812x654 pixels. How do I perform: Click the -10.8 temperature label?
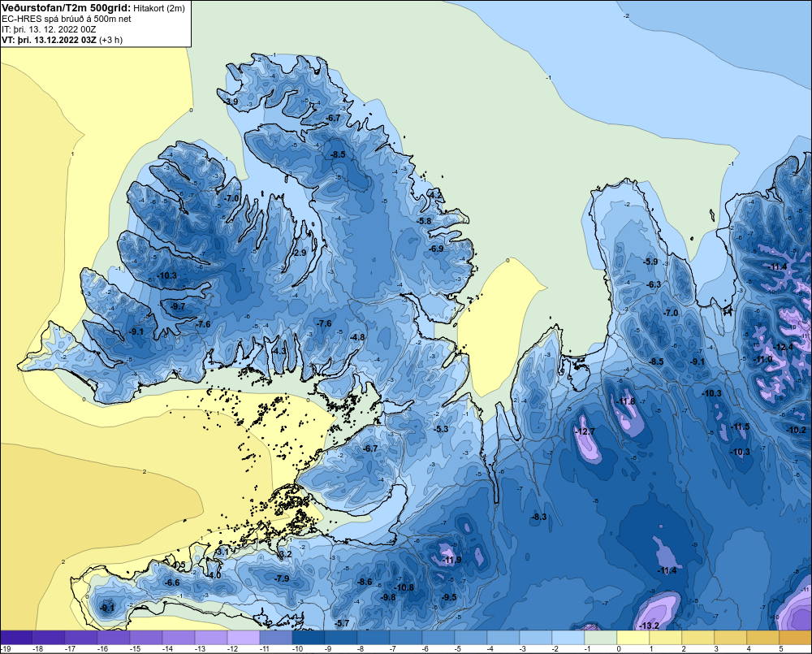(x=404, y=587)
